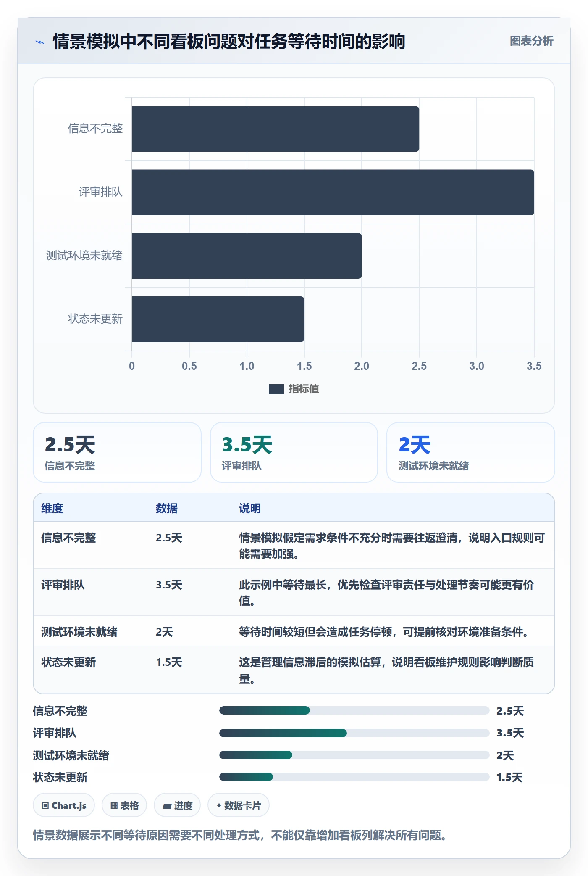Toggle the 指标值 legend label

tap(304, 389)
